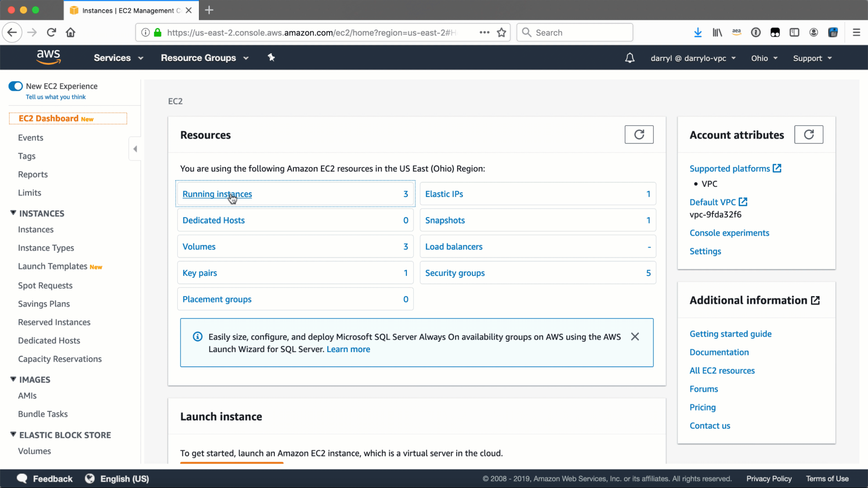The height and width of the screenshot is (488, 868).
Task: Click the browser back arrow button
Action: (12, 32)
